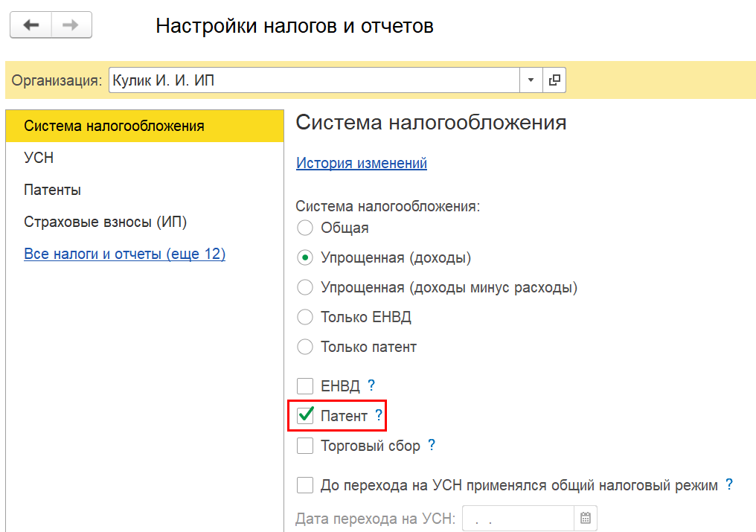The height and width of the screenshot is (532, 756).
Task: Click help question mark next to Торговый сбор
Action: [432, 445]
